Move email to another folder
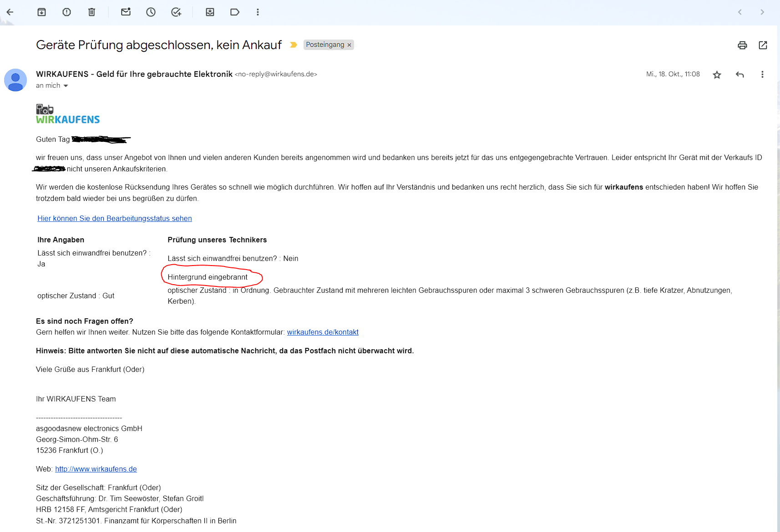 coord(210,12)
